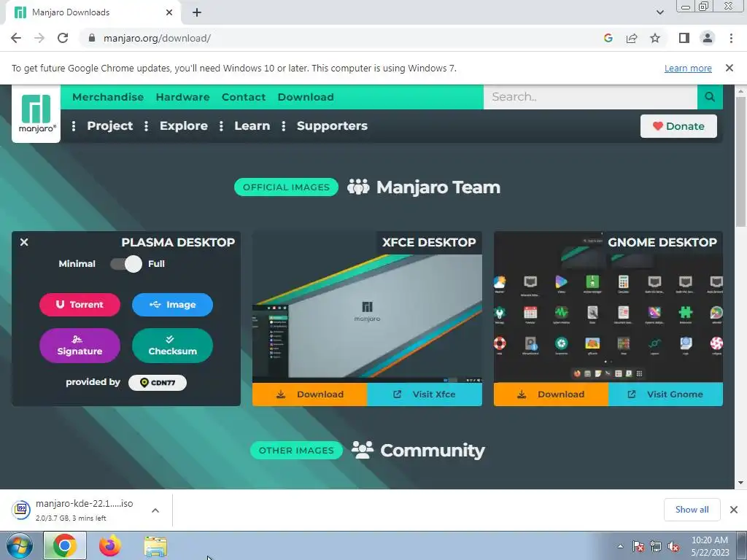Image resolution: width=747 pixels, height=560 pixels.
Task: Bookmark this page with star icon
Action: [655, 38]
